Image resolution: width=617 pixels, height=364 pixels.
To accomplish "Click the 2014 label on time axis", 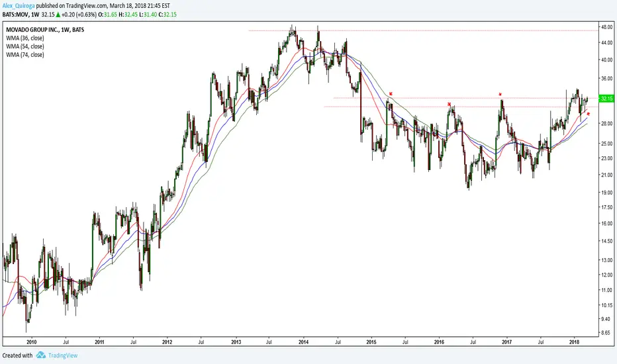I will click(x=303, y=342).
